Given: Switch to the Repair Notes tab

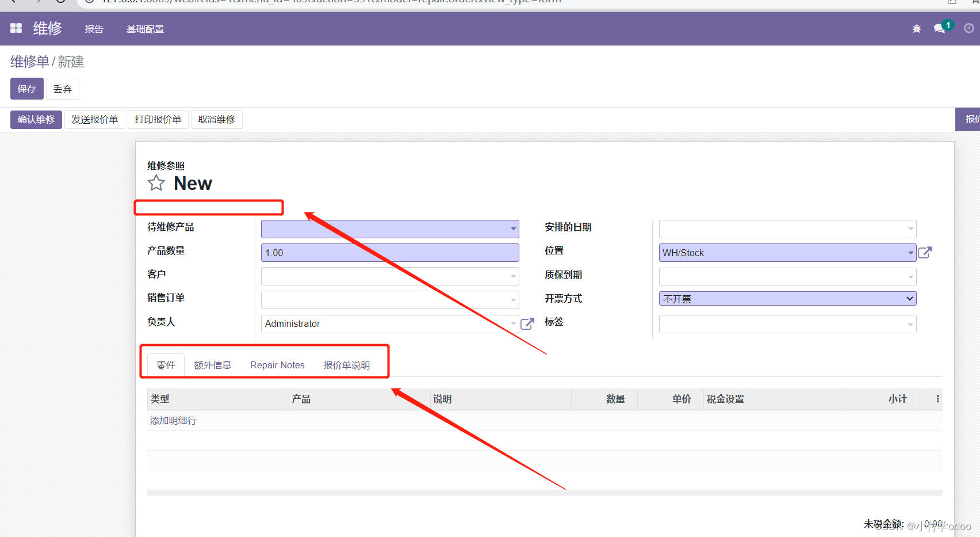Looking at the screenshot, I should [x=277, y=365].
